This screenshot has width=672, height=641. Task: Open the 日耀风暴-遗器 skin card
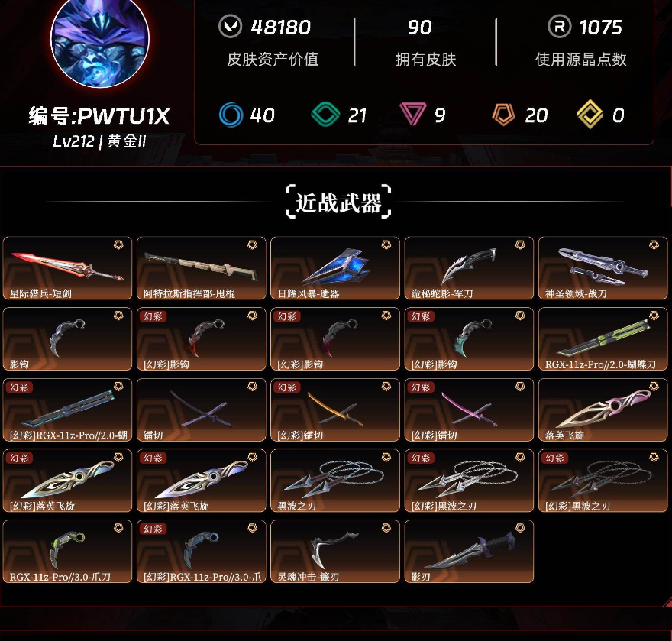pyautogui.click(x=335, y=268)
